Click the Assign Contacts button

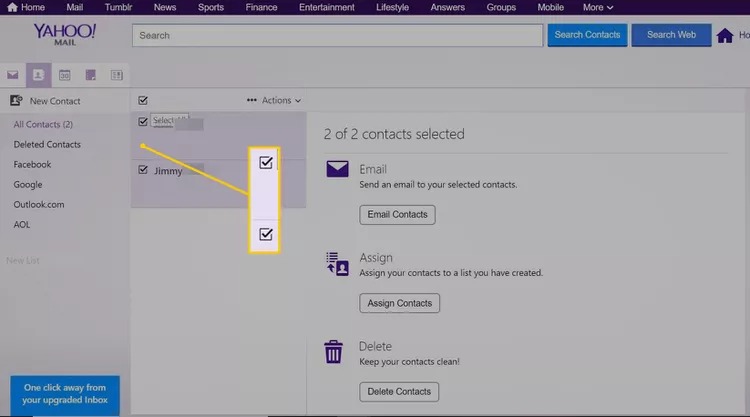(x=399, y=303)
